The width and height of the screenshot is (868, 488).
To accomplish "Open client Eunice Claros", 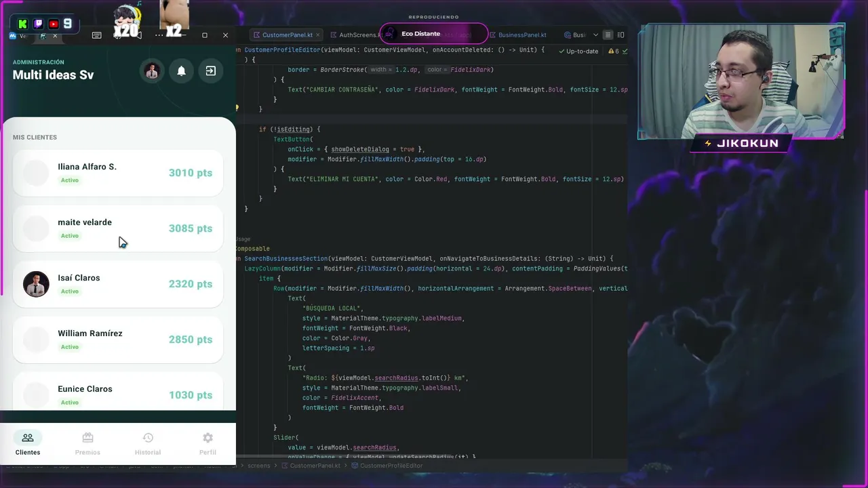I will [118, 391].
